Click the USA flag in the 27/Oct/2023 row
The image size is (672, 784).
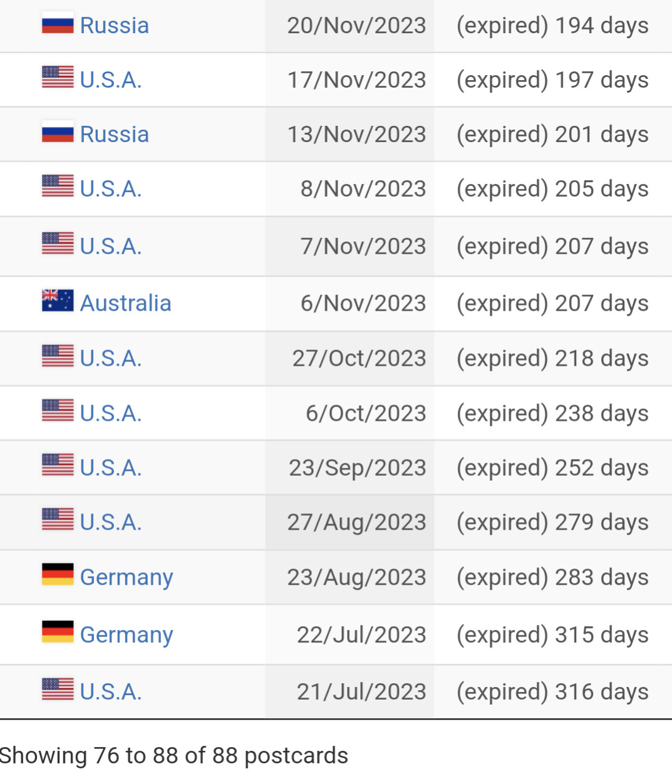tap(58, 356)
